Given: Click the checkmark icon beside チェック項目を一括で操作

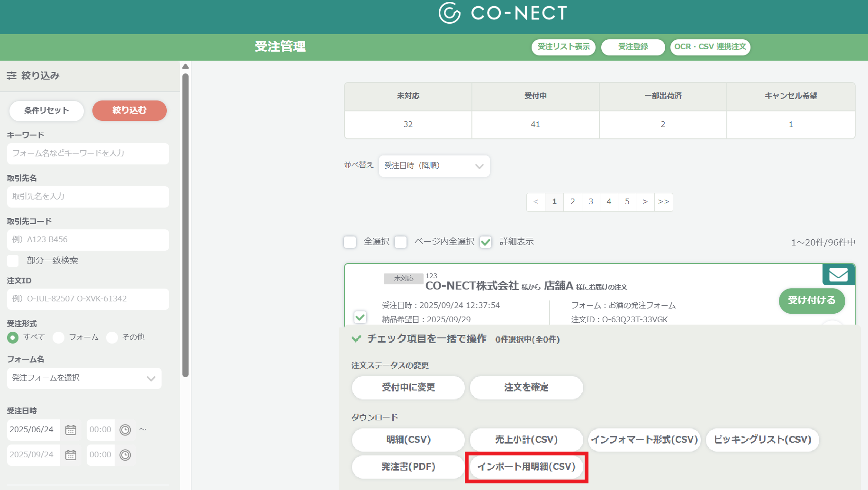Looking at the screenshot, I should (357, 339).
